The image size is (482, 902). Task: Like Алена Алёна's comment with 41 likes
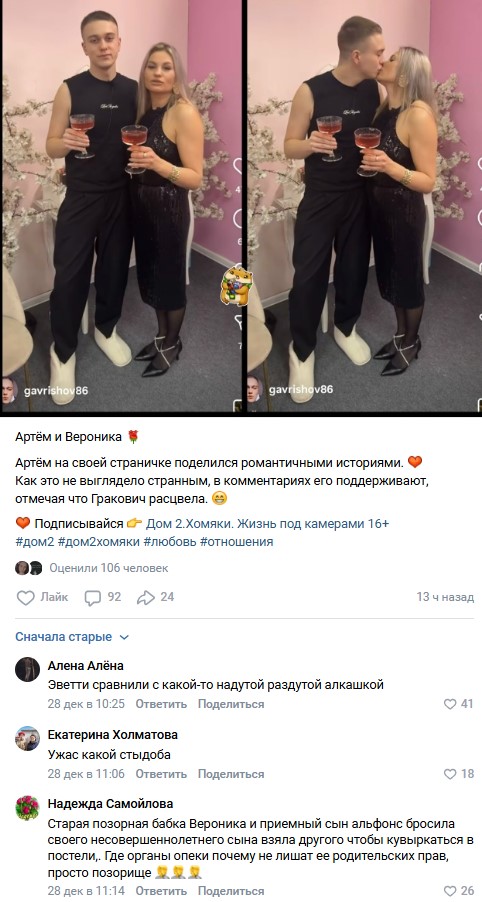pos(450,704)
